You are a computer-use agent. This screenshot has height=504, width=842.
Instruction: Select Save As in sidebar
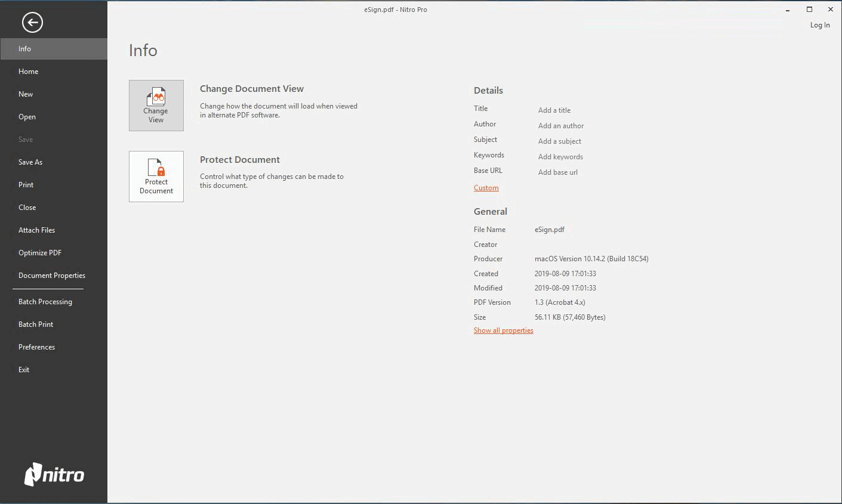coord(30,162)
